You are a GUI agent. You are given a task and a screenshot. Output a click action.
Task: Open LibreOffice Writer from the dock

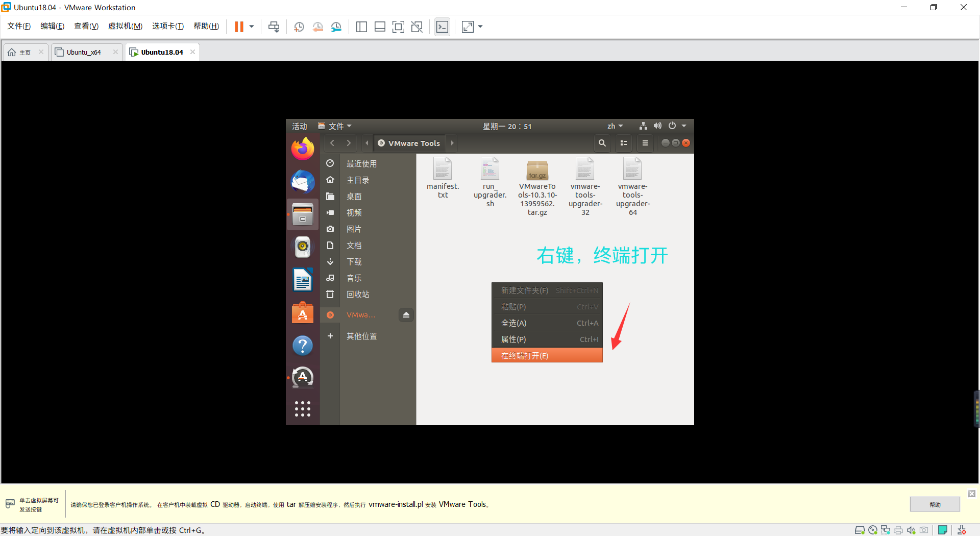(x=303, y=280)
